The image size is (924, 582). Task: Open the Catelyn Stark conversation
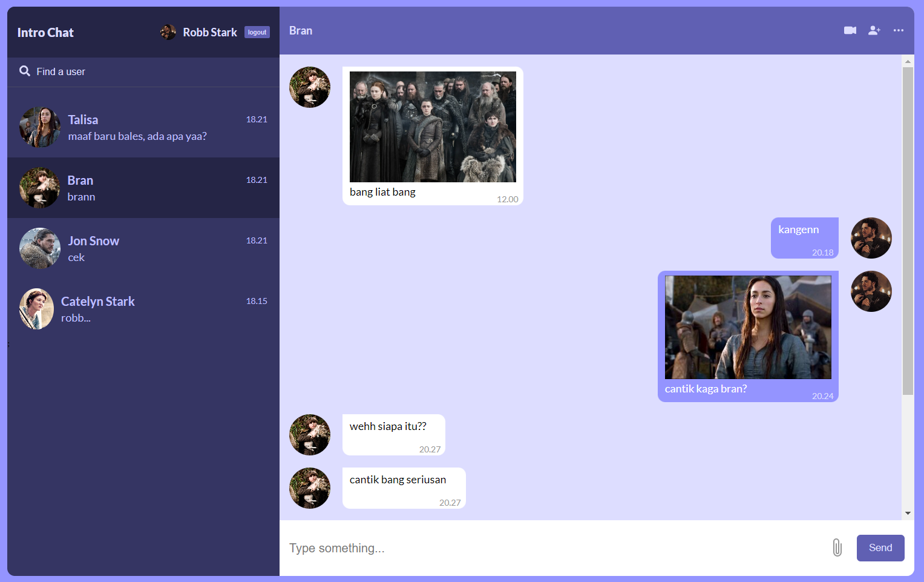point(143,309)
